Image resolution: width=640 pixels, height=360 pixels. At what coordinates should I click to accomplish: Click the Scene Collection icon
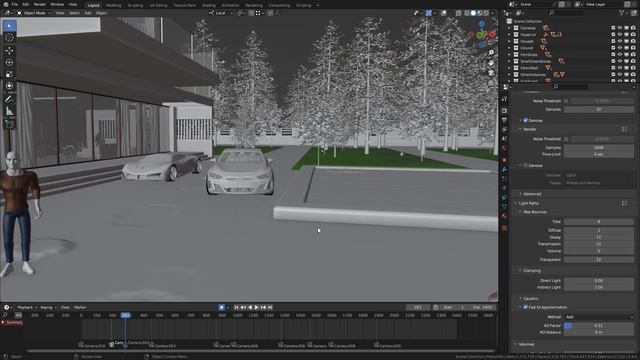click(x=509, y=21)
